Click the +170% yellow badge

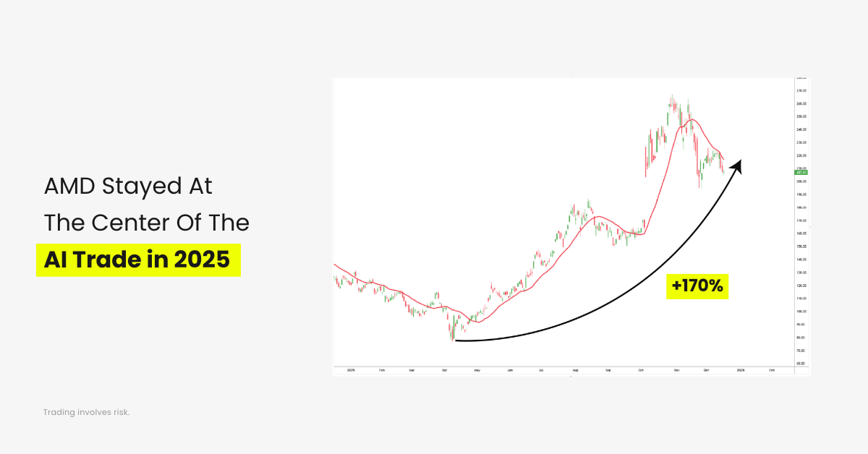pos(697,286)
